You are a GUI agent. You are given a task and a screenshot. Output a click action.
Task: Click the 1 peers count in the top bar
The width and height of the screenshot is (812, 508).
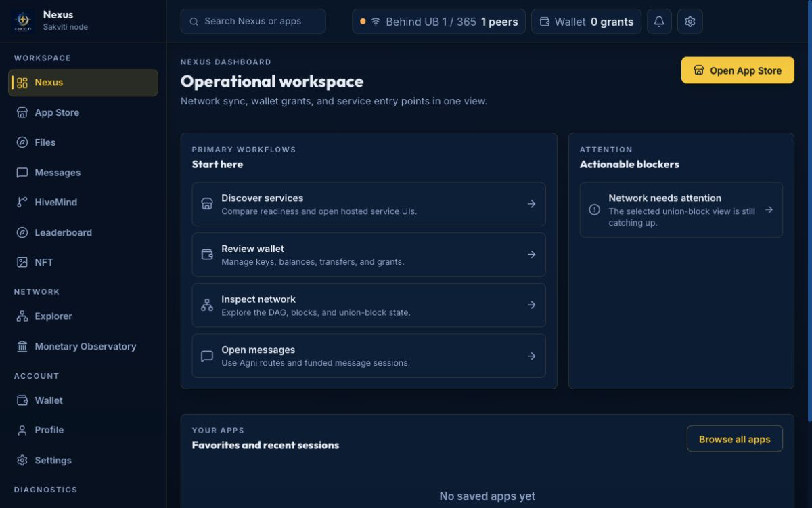(x=499, y=22)
